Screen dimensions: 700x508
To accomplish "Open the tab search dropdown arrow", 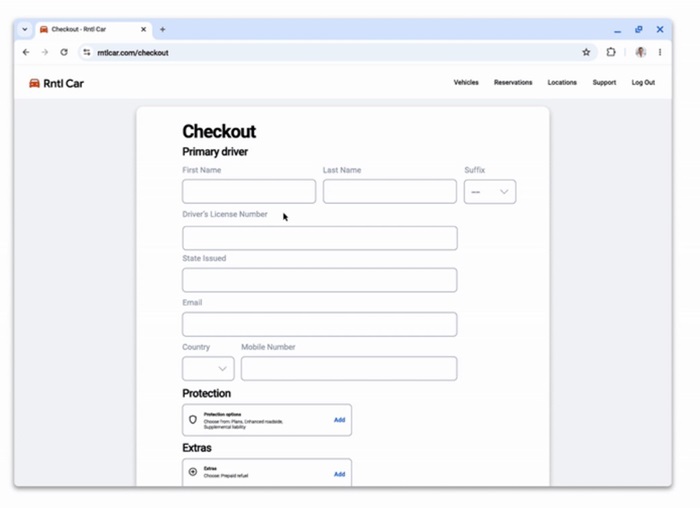I will (25, 29).
